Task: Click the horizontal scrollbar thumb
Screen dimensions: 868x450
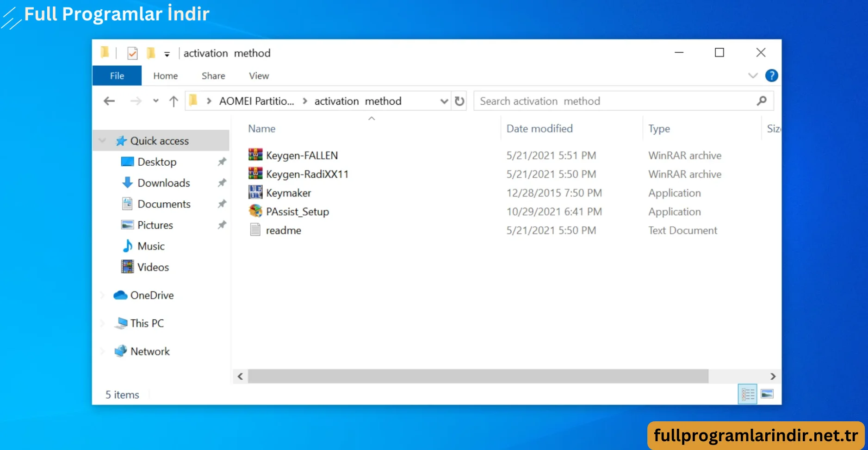Action: [478, 376]
